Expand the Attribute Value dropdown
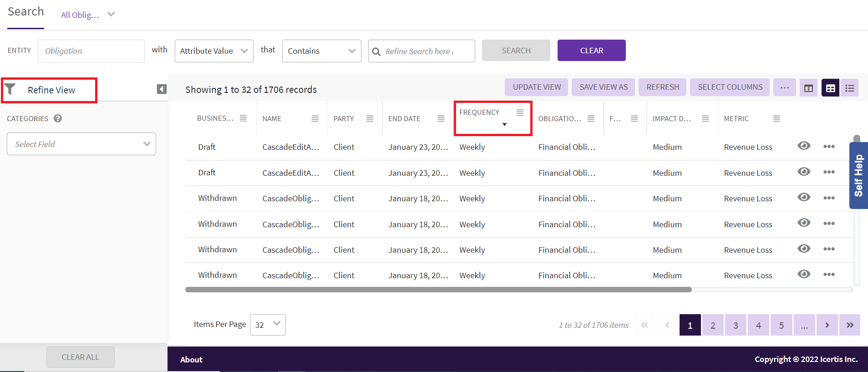Image resolution: width=868 pixels, height=372 pixels. click(x=214, y=51)
